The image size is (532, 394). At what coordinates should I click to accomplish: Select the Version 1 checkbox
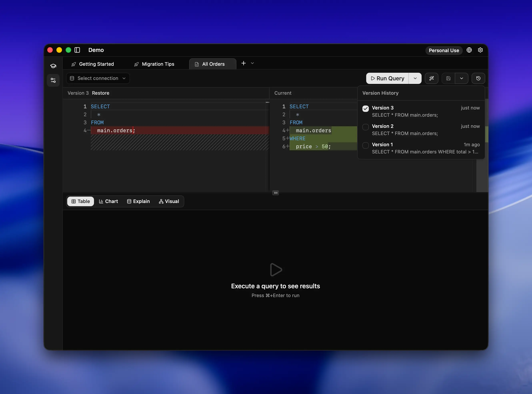coord(365,145)
